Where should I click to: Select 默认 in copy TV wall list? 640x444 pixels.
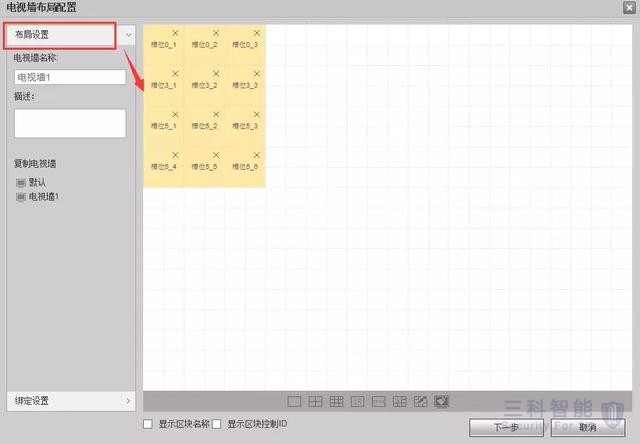pyautogui.click(x=37, y=183)
